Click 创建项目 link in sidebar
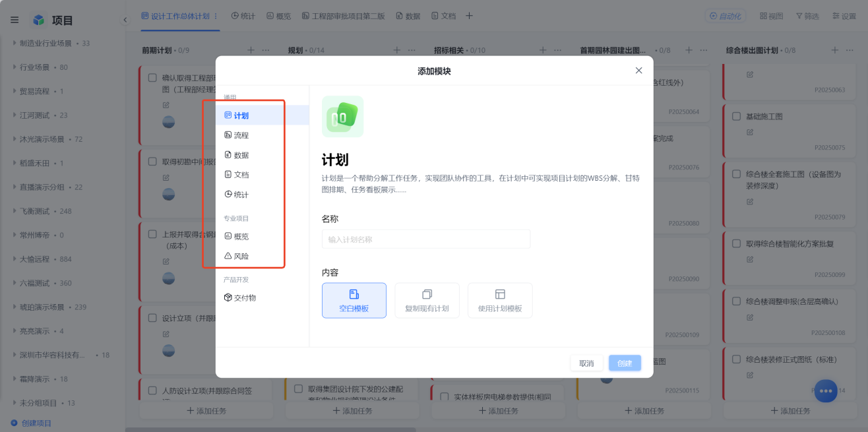 (x=31, y=423)
